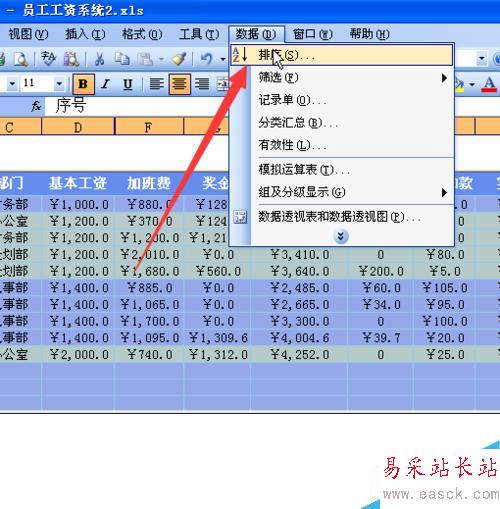The width and height of the screenshot is (500, 509).
Task: Click the insert function fx icon
Action: (36, 106)
